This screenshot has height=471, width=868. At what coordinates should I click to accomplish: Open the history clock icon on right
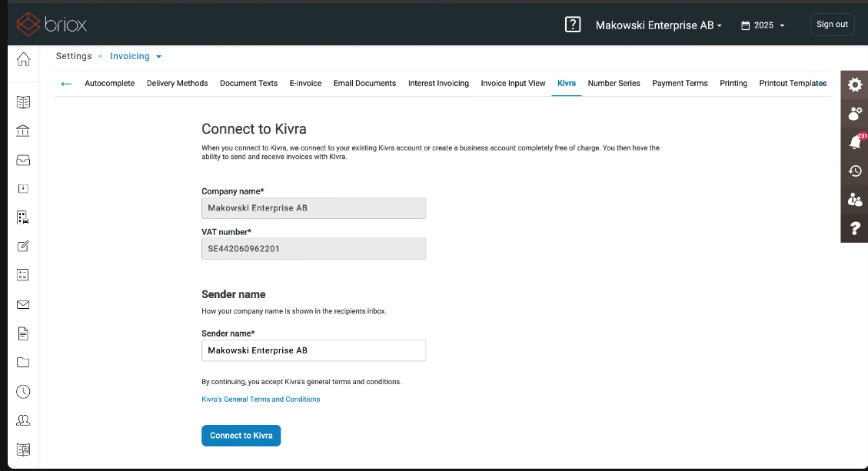pos(855,171)
